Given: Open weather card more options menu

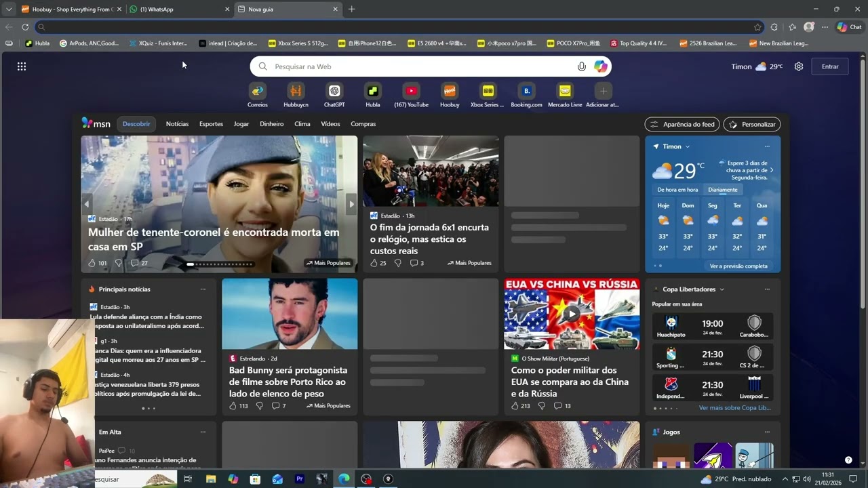Looking at the screenshot, I should pos(767,146).
